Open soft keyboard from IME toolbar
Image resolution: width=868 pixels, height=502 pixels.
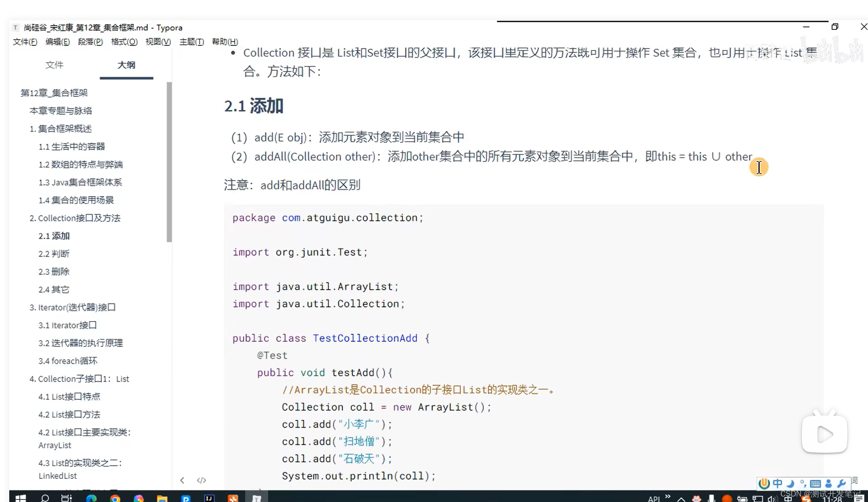coord(815,483)
